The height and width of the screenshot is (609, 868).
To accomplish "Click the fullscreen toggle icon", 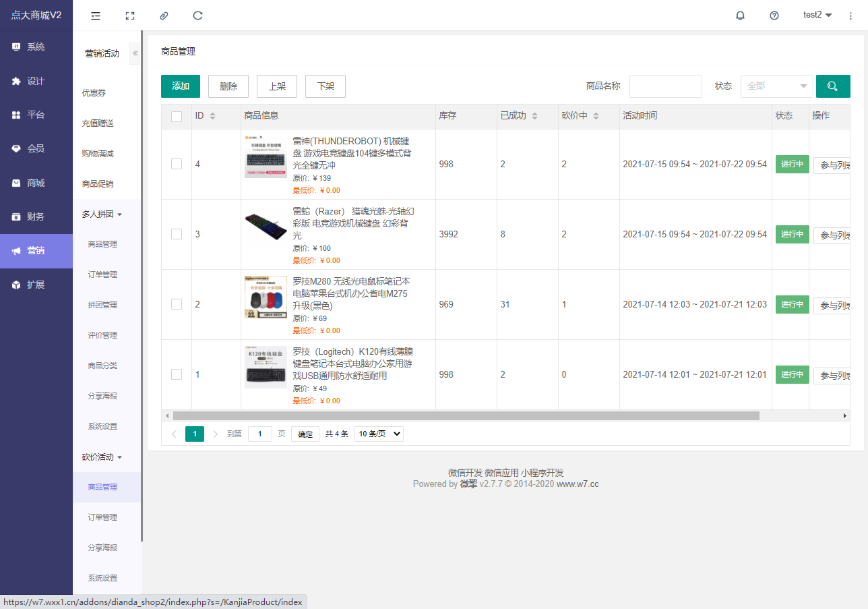I will 130,16.
